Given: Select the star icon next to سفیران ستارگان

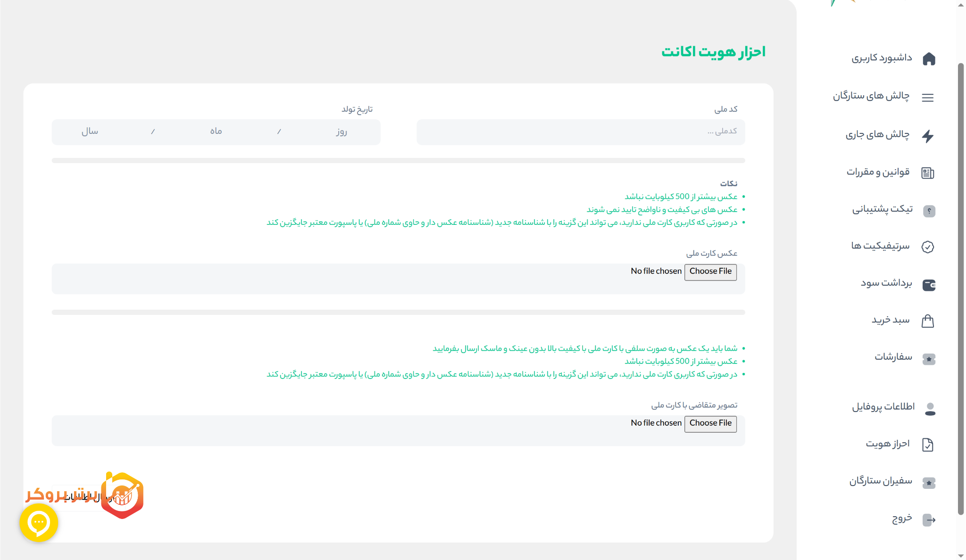Looking at the screenshot, I should pos(929,483).
